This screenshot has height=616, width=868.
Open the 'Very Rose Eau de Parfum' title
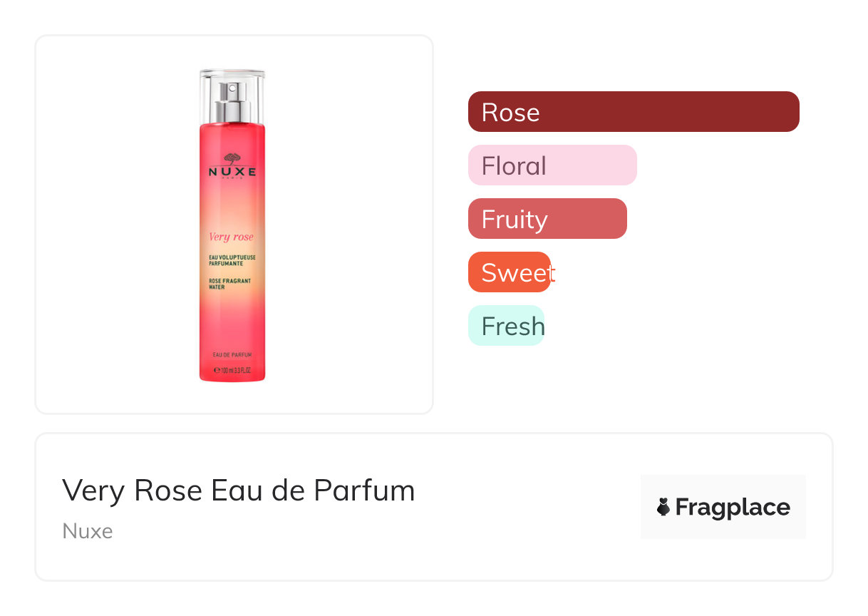coord(238,491)
